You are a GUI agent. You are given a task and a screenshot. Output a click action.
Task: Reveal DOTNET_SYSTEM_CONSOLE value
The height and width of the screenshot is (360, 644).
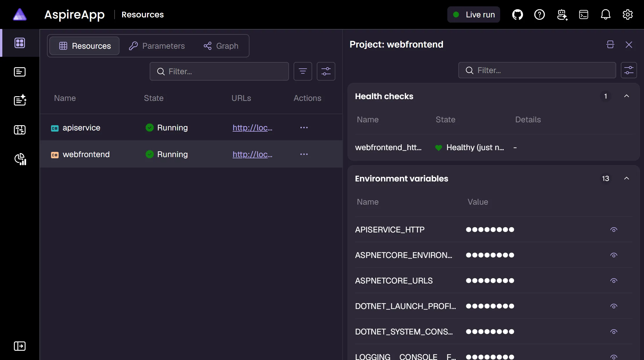[x=614, y=332]
